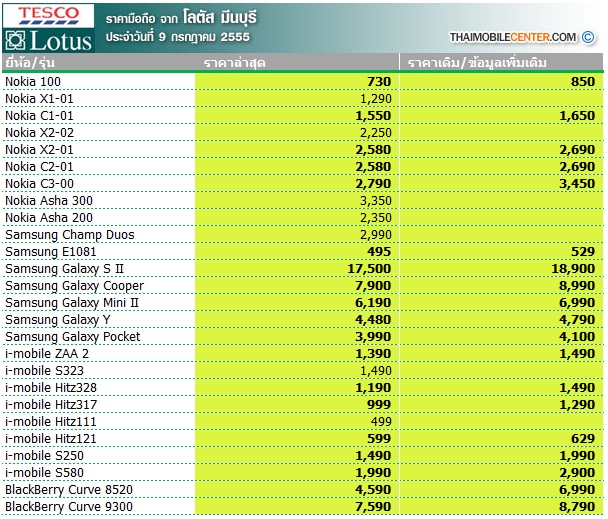Click the date line 9 กรกฎาคม 2555
The image size is (608, 519).
[x=178, y=37]
